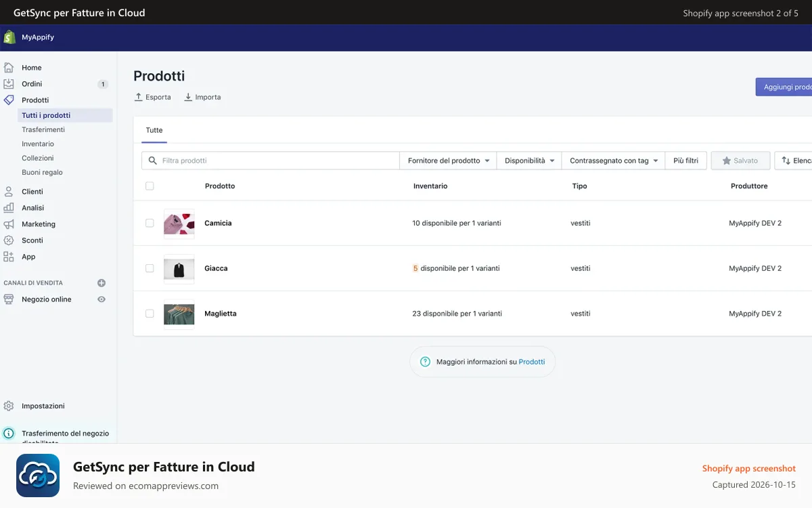
Task: Click MyAppify store name in header
Action: point(38,37)
